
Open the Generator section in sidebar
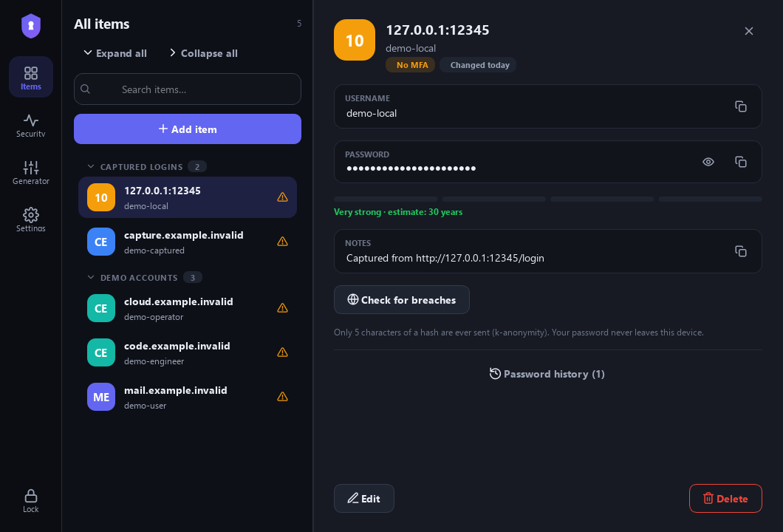(x=31, y=173)
